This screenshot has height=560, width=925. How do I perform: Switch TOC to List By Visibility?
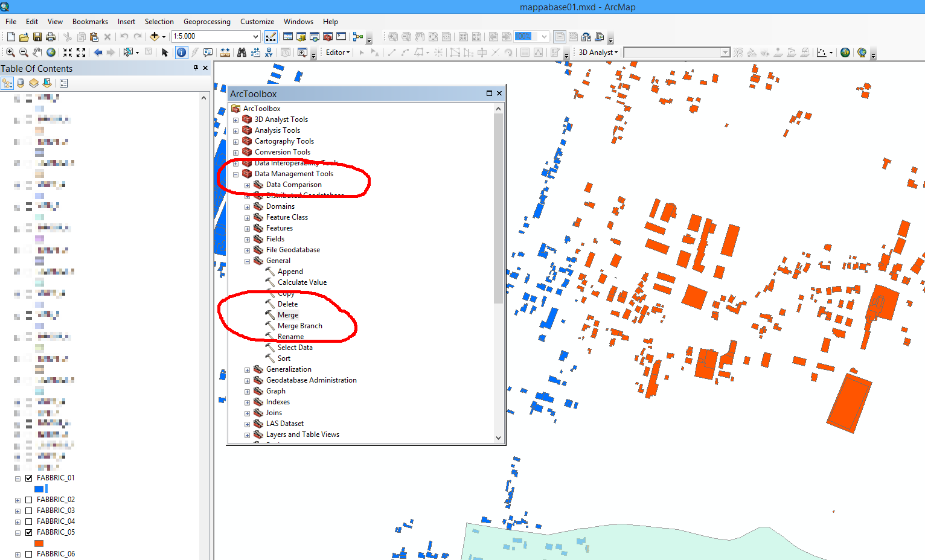click(34, 83)
